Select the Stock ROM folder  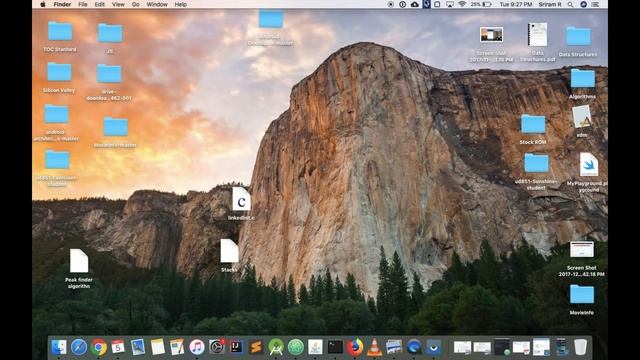[x=533, y=124]
